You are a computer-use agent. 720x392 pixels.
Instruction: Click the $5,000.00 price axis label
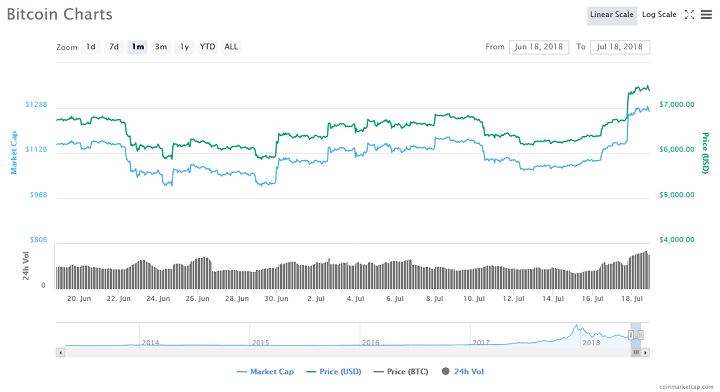tap(677, 195)
